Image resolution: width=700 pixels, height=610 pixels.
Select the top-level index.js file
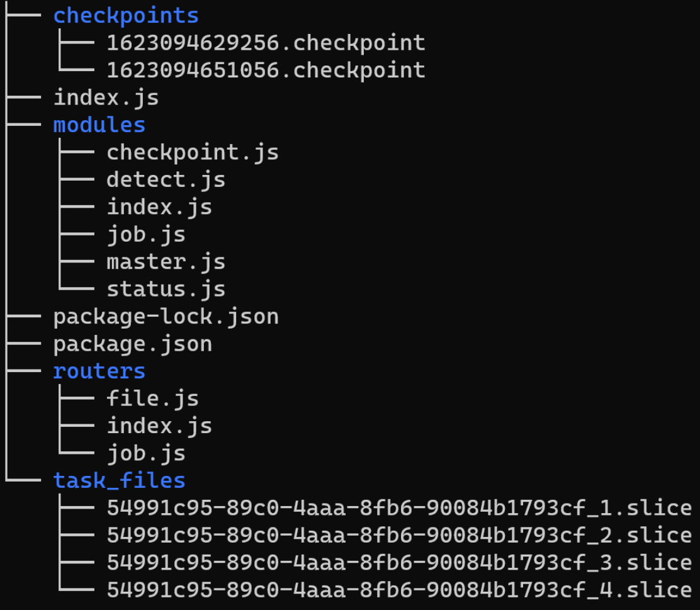[106, 98]
